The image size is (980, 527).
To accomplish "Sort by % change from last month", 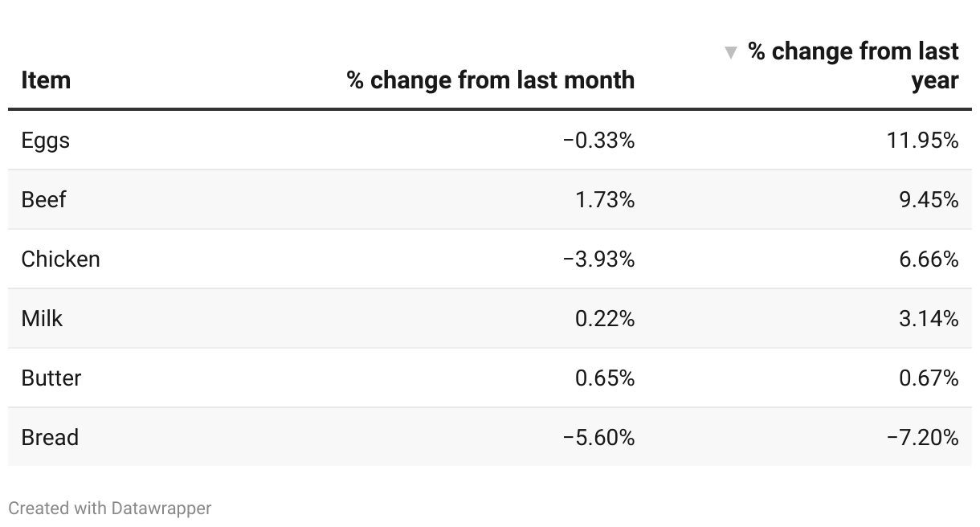I will pos(491,80).
